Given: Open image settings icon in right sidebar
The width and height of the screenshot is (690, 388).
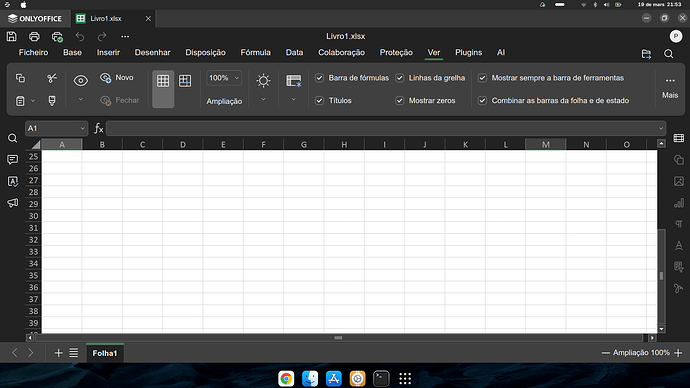Looking at the screenshot, I should (x=679, y=181).
